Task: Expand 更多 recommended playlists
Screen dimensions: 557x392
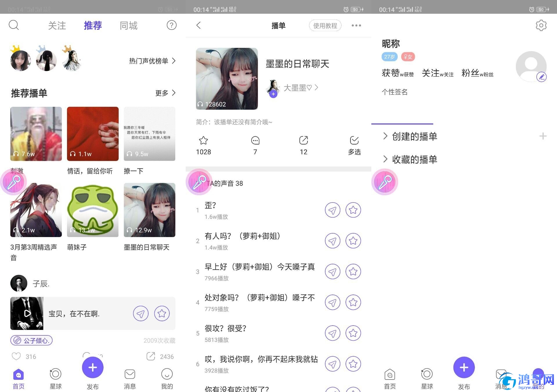Action: pyautogui.click(x=165, y=93)
